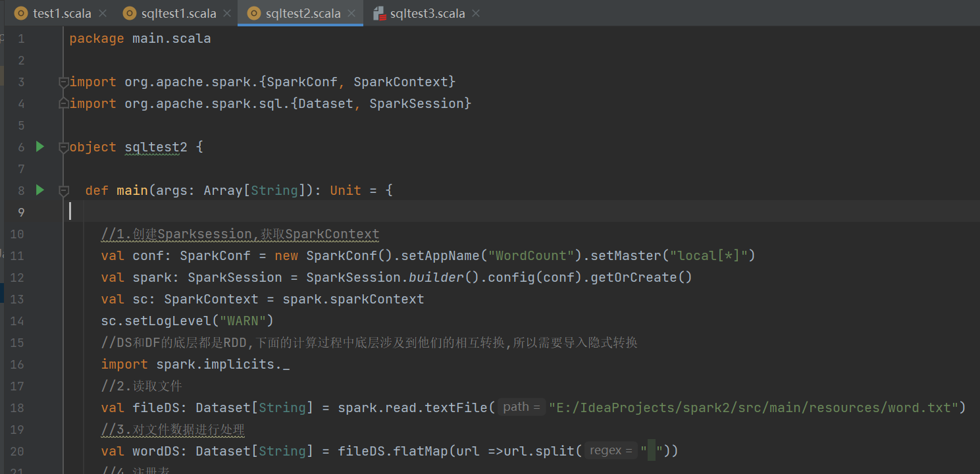This screenshot has height=474, width=980.
Task: Switch to the test1.scala tab
Action: [62, 13]
